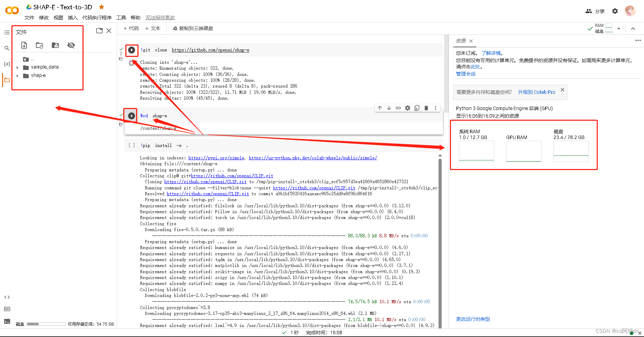Screen dimensions: 644x337
Task: Open cell settings gear
Action: pos(408,108)
